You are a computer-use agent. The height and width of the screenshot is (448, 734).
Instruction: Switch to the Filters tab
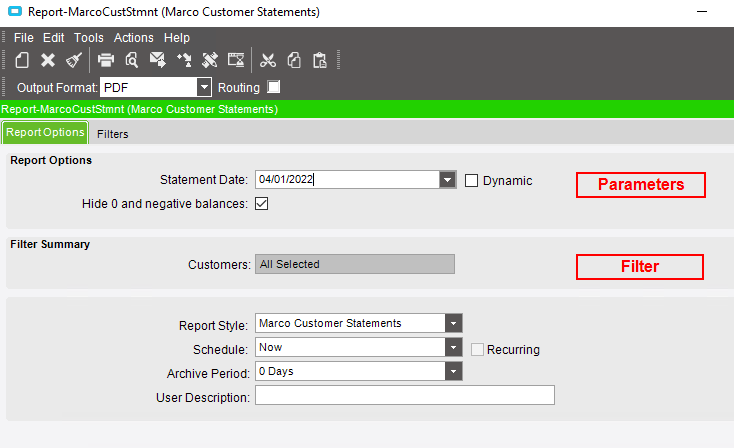coord(112,134)
